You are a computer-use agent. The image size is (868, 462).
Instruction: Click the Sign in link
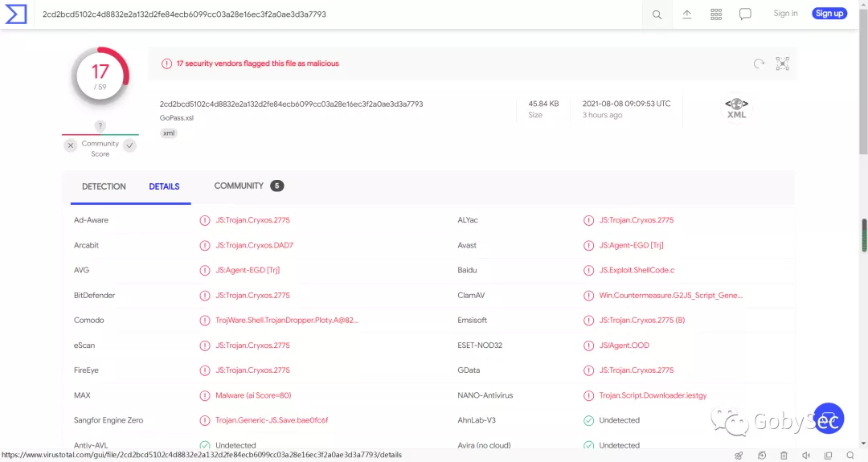[x=785, y=14]
